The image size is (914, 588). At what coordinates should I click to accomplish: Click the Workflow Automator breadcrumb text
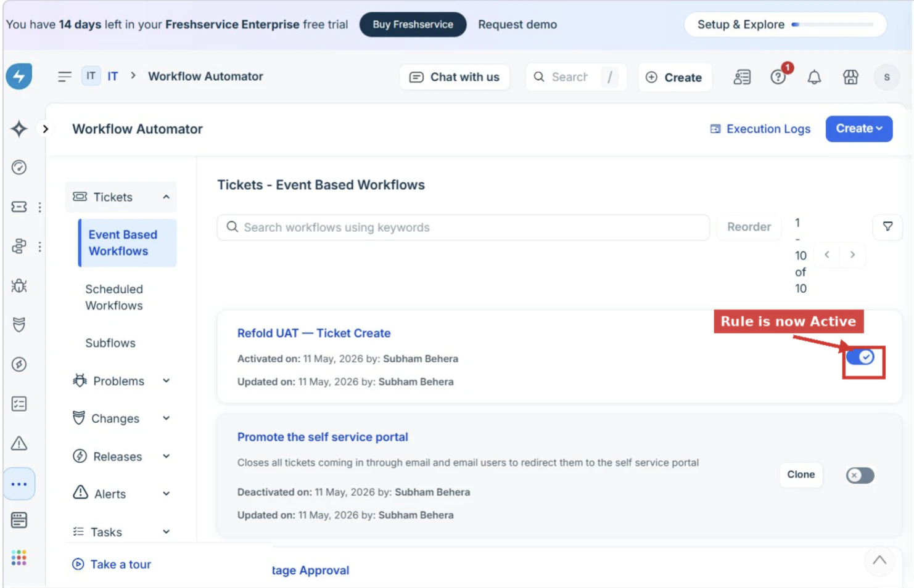pyautogui.click(x=205, y=76)
